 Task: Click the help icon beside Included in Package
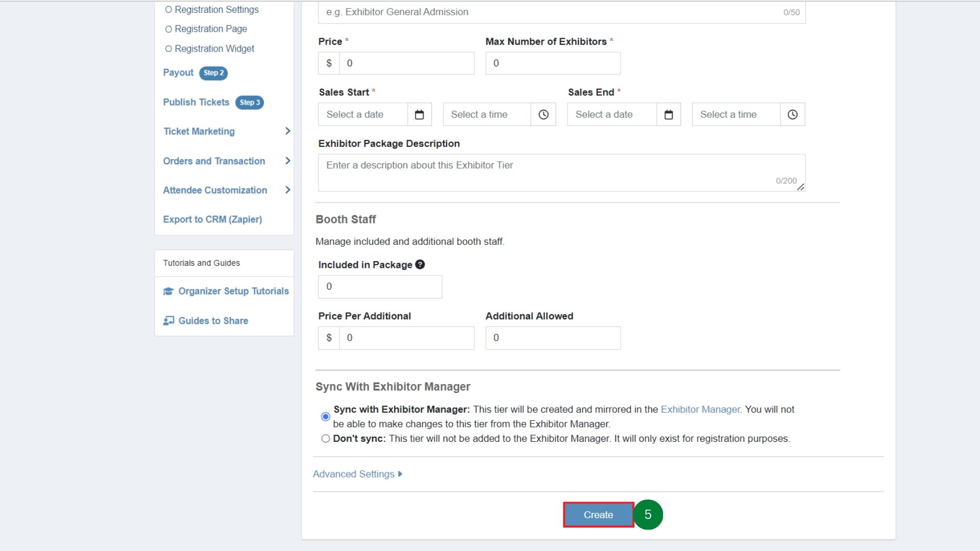coord(420,264)
